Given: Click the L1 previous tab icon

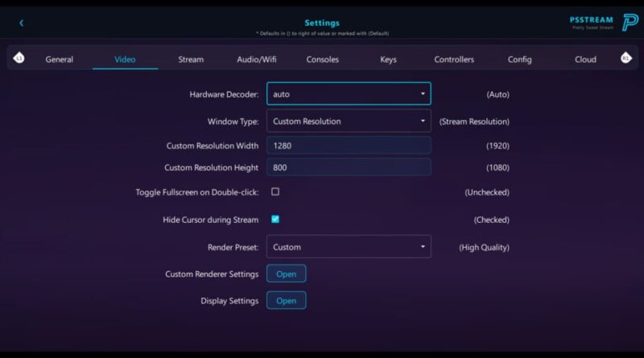Looking at the screenshot, I should 19,58.
